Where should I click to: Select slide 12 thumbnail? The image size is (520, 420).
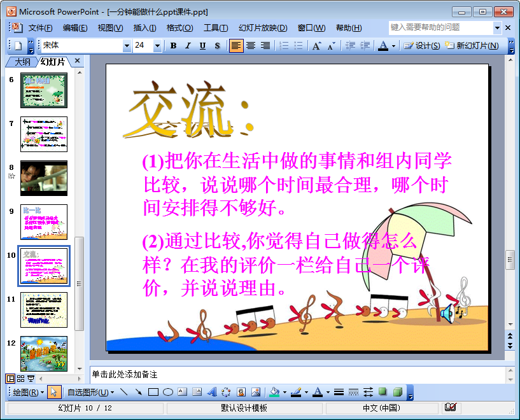44,354
